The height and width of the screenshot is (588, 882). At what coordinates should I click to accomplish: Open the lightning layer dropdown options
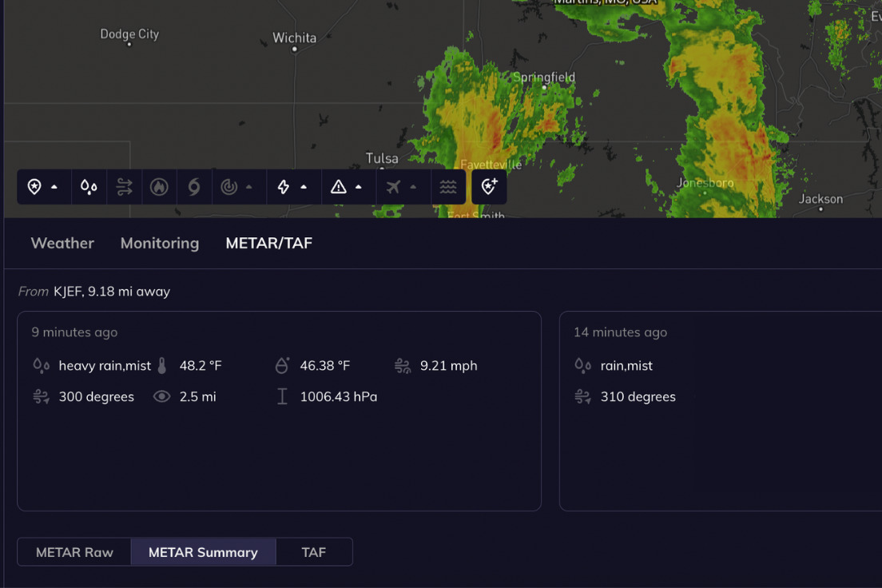[304, 186]
